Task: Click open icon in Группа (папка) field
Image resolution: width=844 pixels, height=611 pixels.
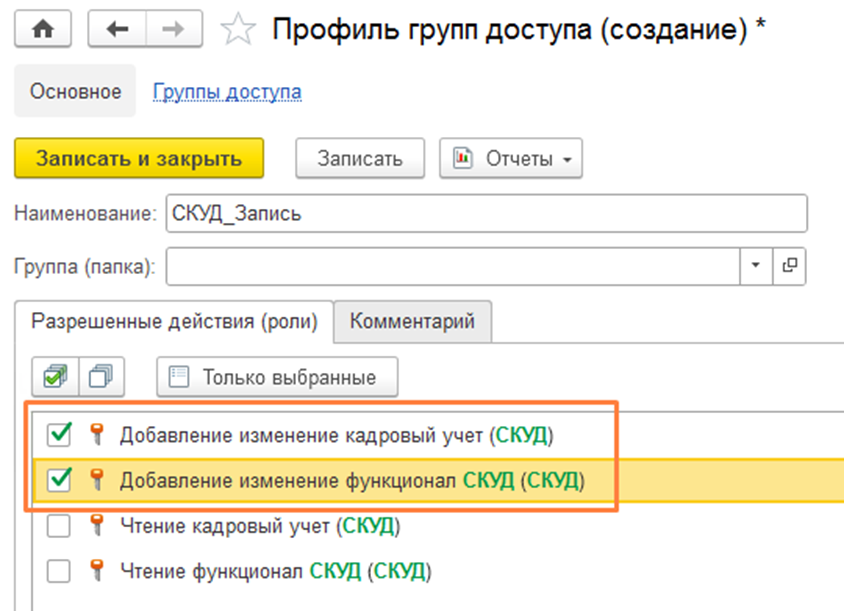Action: pyautogui.click(x=789, y=266)
